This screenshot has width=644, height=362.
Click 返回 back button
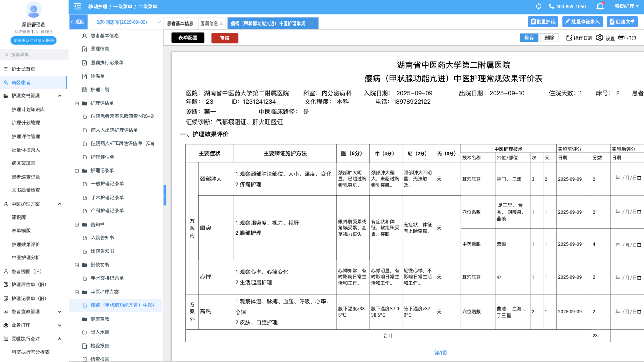click(x=78, y=22)
